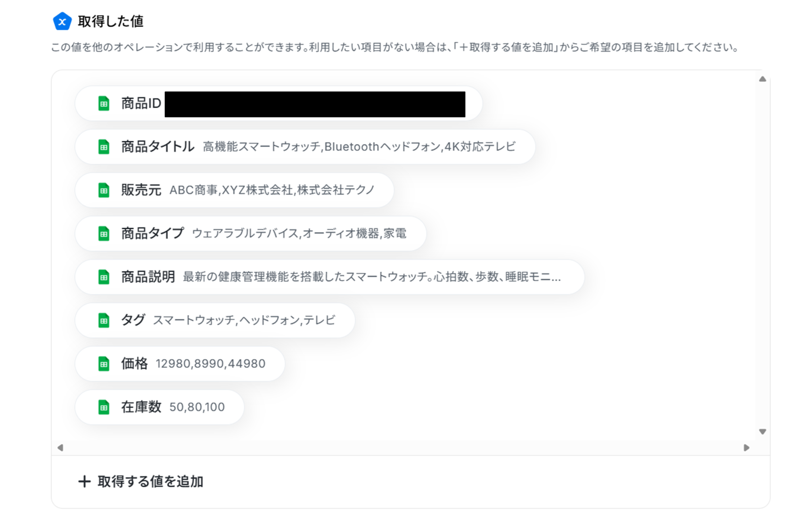This screenshot has width=812, height=517.
Task: Click 取得する値を追加 link text
Action: pyautogui.click(x=150, y=482)
